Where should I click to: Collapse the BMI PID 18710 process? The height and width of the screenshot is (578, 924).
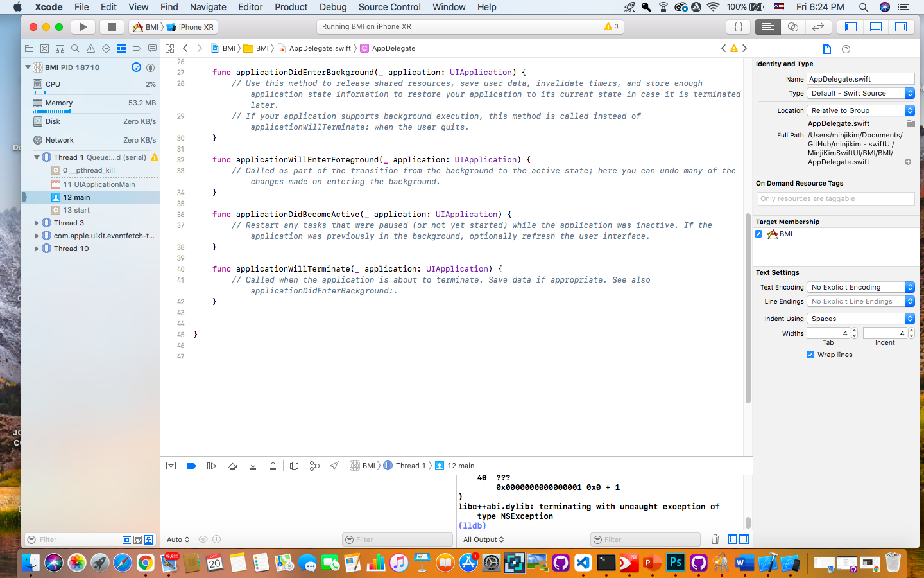point(28,67)
